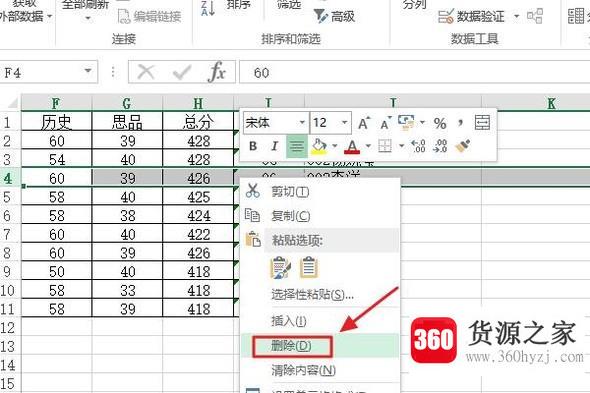This screenshot has height=393, width=590.
Task: Apply the yellow fill color bucket
Action: [319, 146]
